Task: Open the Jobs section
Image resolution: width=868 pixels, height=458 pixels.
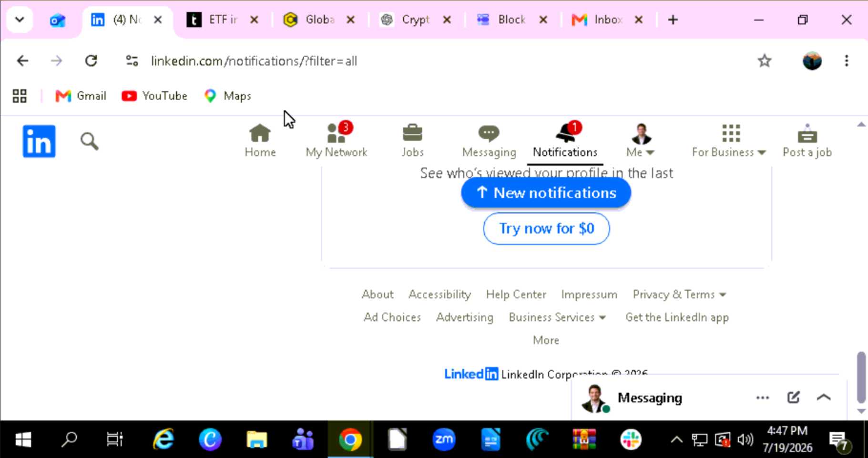Action: click(x=412, y=141)
